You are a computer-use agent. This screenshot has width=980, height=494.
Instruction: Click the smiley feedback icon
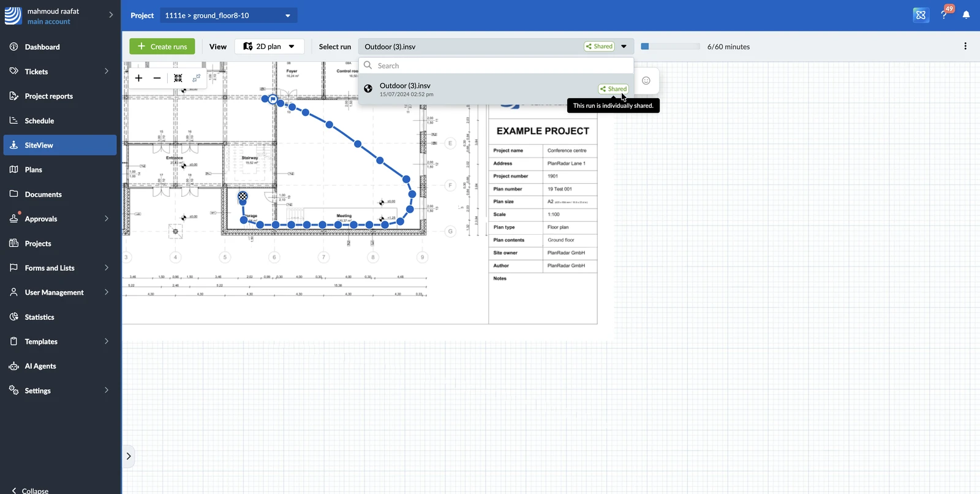coord(646,80)
